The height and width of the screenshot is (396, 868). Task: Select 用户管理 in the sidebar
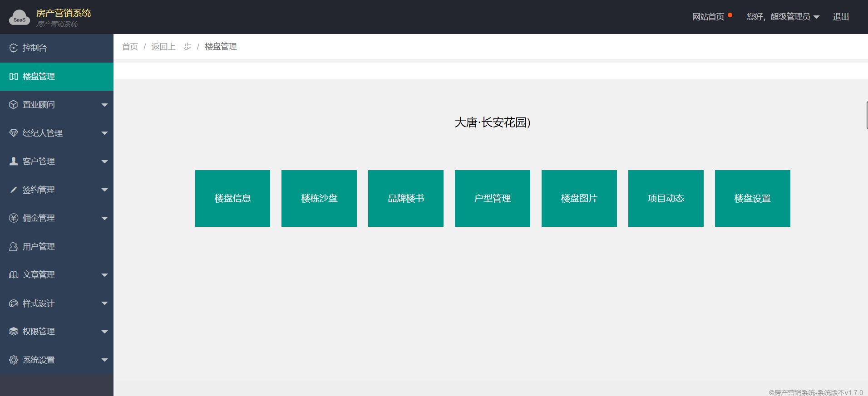(x=39, y=247)
